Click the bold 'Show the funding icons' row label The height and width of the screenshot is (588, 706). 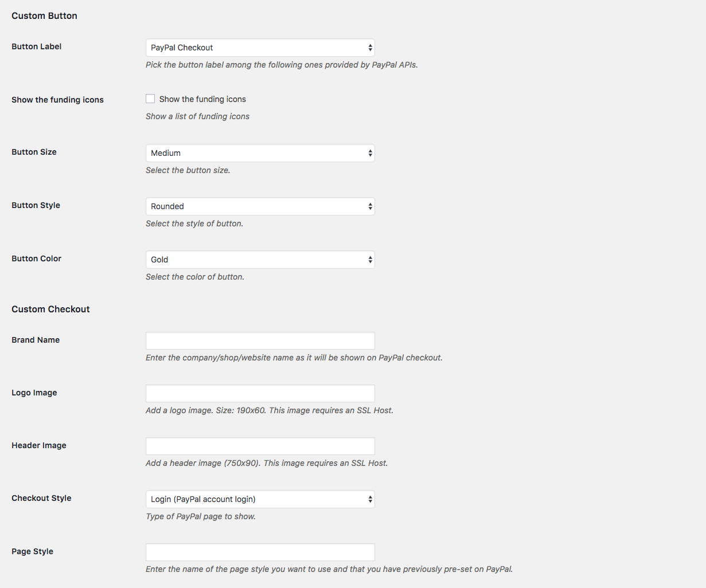click(57, 100)
